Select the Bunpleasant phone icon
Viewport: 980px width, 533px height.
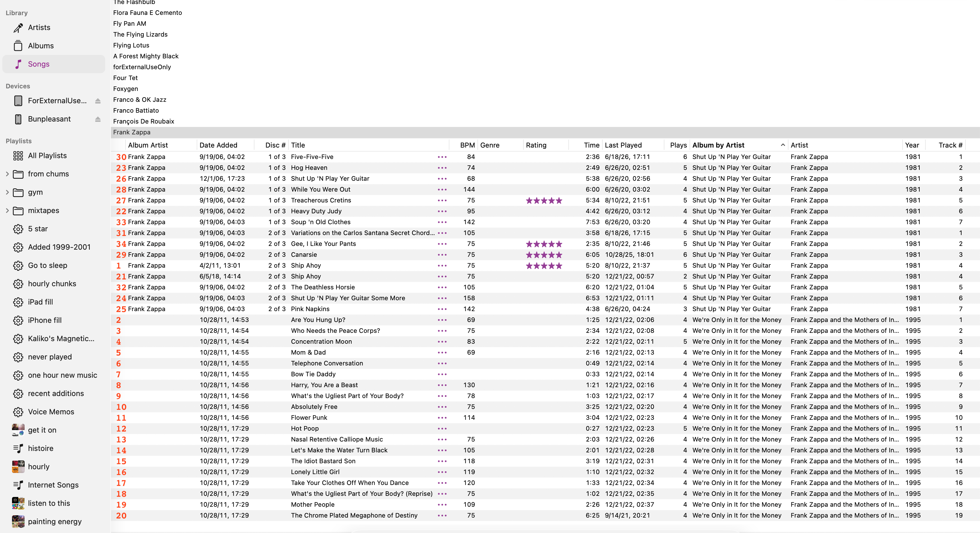(x=18, y=119)
